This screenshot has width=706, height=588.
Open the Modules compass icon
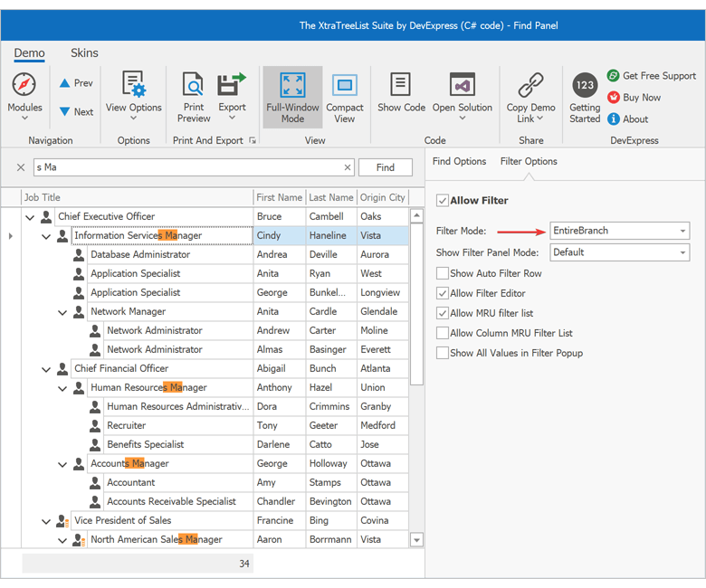click(x=24, y=86)
